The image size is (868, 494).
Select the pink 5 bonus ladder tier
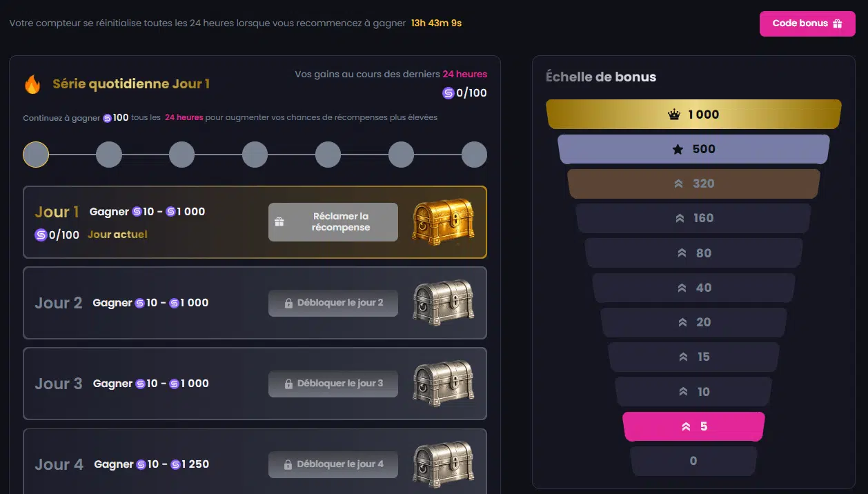[693, 426]
